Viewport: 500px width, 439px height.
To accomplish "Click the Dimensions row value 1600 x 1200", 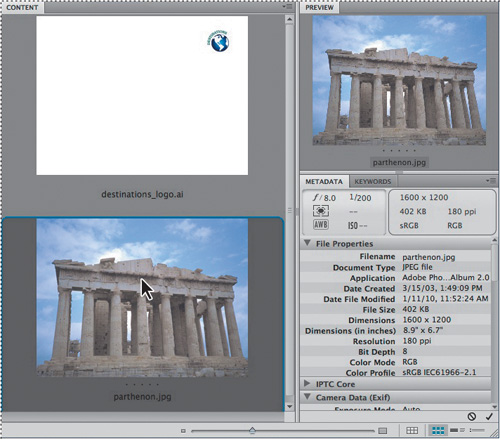I will click(x=427, y=320).
